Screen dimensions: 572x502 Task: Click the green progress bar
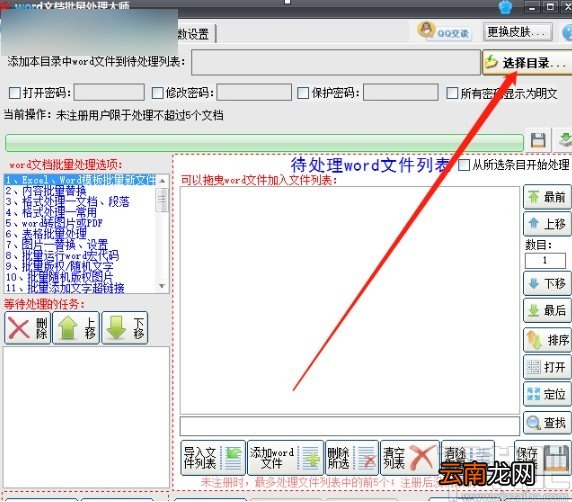[x=264, y=143]
